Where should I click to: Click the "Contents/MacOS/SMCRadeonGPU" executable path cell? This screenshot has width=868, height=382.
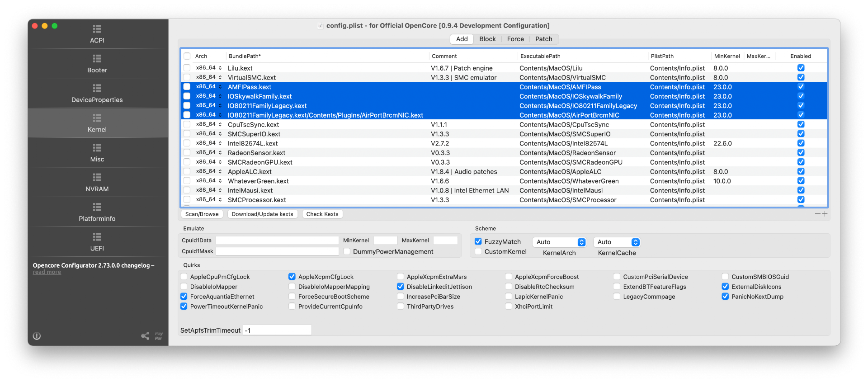[583, 163]
